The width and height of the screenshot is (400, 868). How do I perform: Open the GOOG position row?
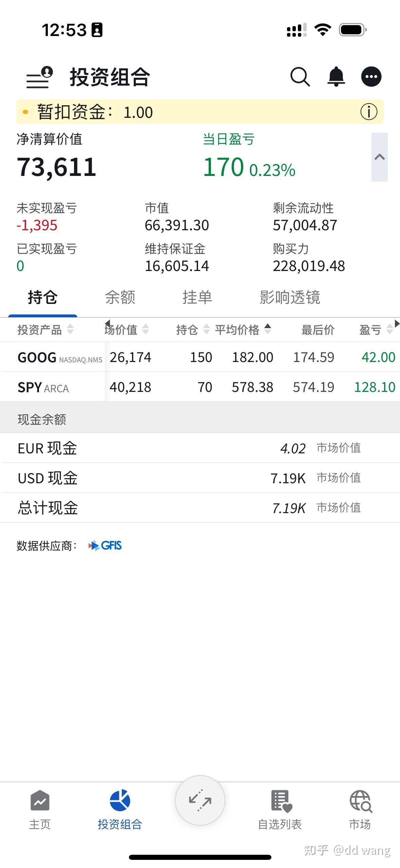[x=200, y=357]
